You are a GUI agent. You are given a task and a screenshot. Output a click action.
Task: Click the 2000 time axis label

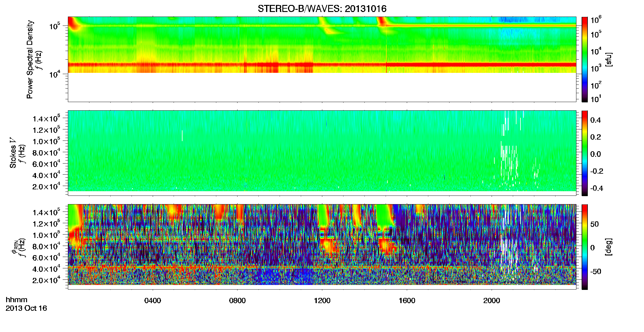pyautogui.click(x=492, y=301)
